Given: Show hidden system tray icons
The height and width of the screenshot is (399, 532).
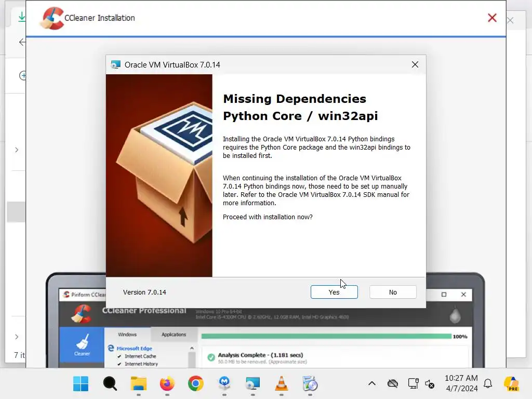Looking at the screenshot, I should point(372,383).
